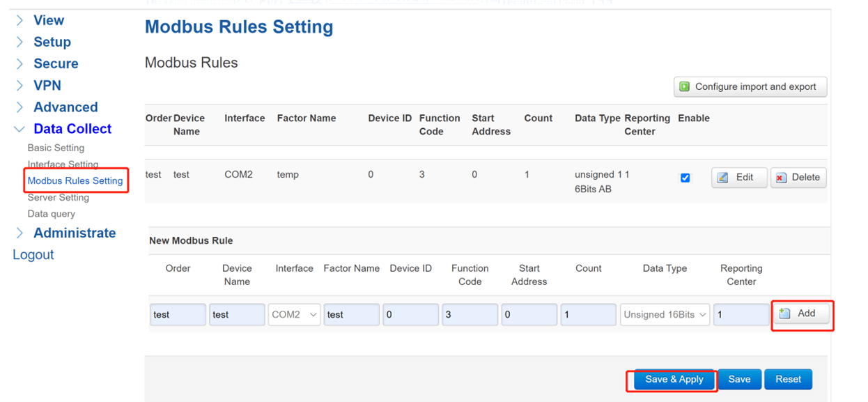Image resolution: width=868 pixels, height=402 pixels.
Task: Click the pencil icon on Edit button
Action: pyautogui.click(x=723, y=178)
